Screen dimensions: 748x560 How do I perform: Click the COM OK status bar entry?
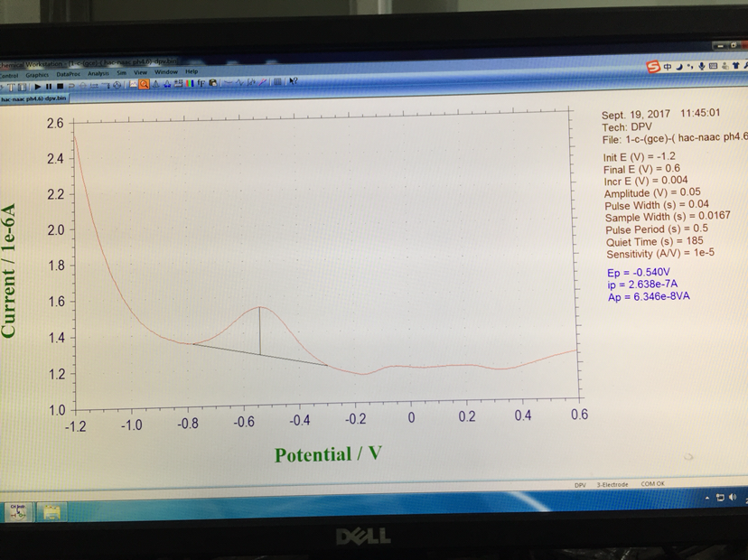pos(652,484)
